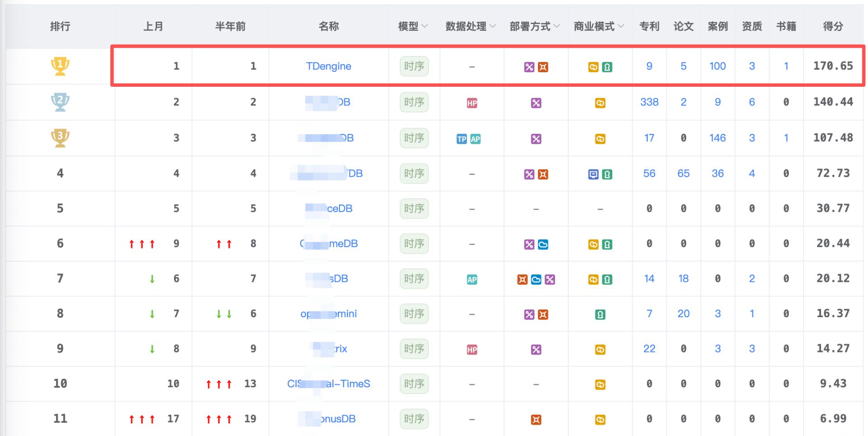The image size is (868, 436).
Task: Click the gold first-place trophy icon
Action: tap(60, 66)
